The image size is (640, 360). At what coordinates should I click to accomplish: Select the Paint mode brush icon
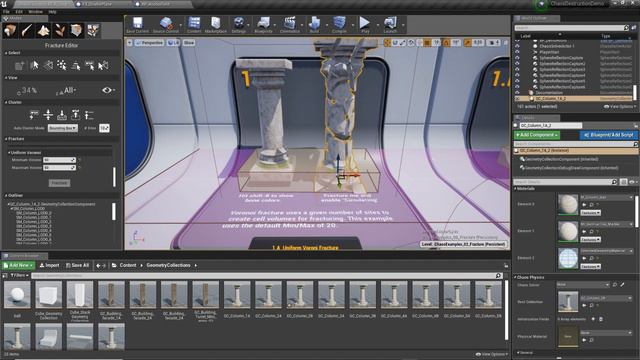[x=27, y=30]
